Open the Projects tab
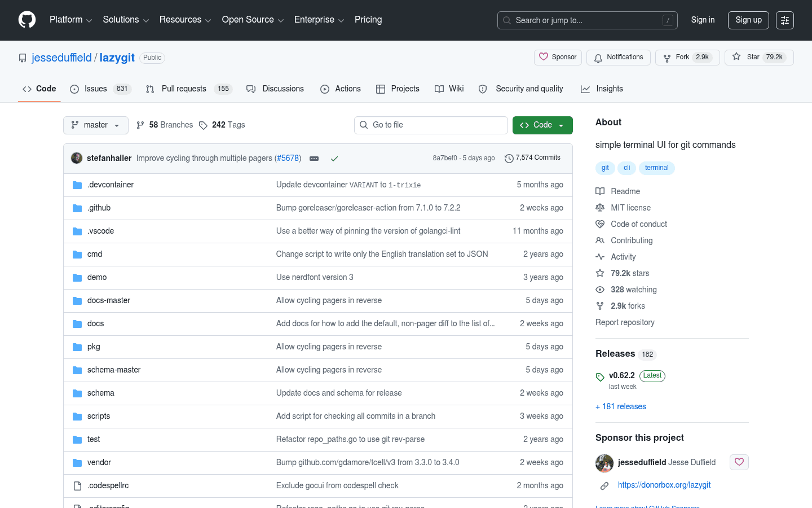This screenshot has height=508, width=812. coord(398,89)
